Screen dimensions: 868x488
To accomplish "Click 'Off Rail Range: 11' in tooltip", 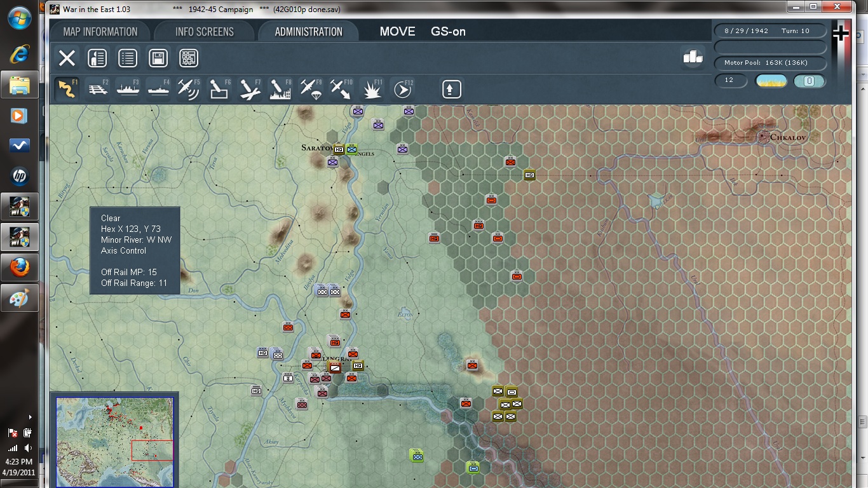I will tap(134, 283).
